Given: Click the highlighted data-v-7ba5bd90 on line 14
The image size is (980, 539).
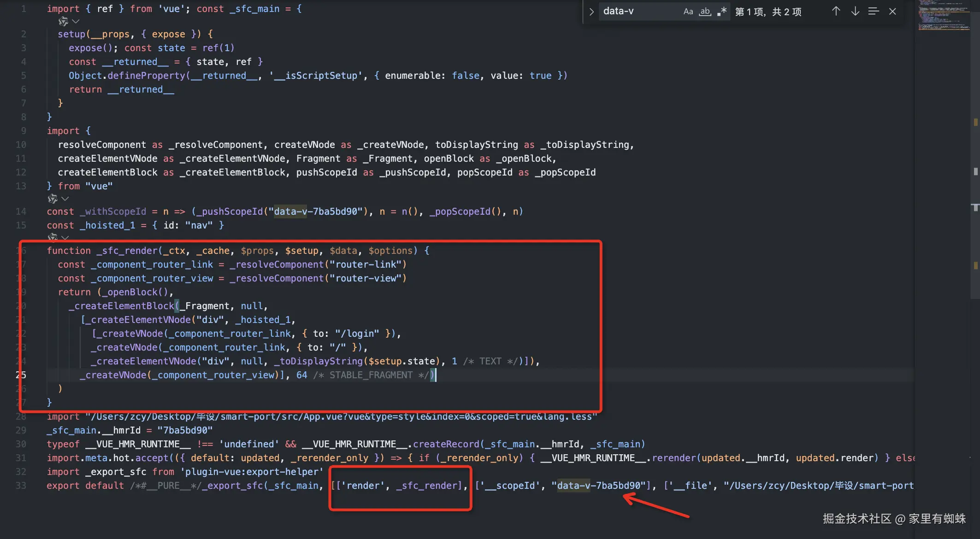Looking at the screenshot, I should pyautogui.click(x=316, y=211).
